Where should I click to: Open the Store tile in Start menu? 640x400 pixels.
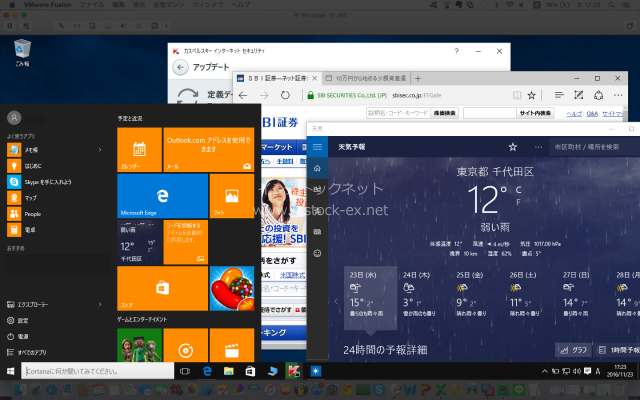(162, 288)
